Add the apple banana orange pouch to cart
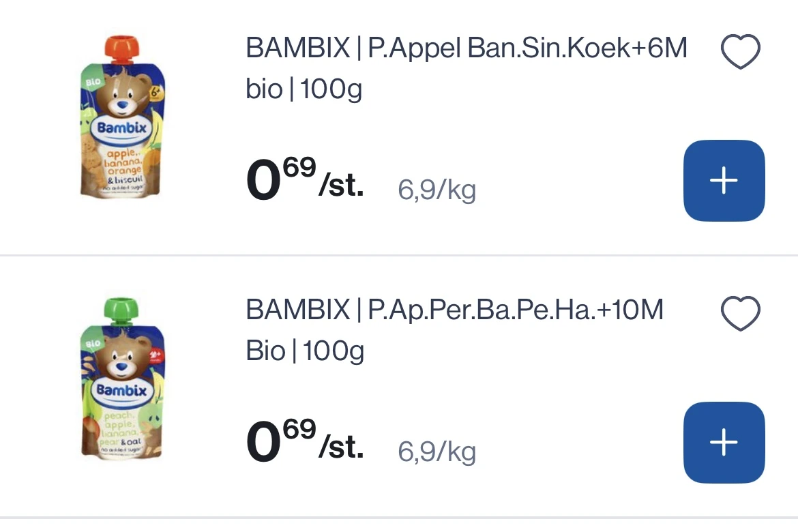Viewport: 798px width, 532px height. 724,180
